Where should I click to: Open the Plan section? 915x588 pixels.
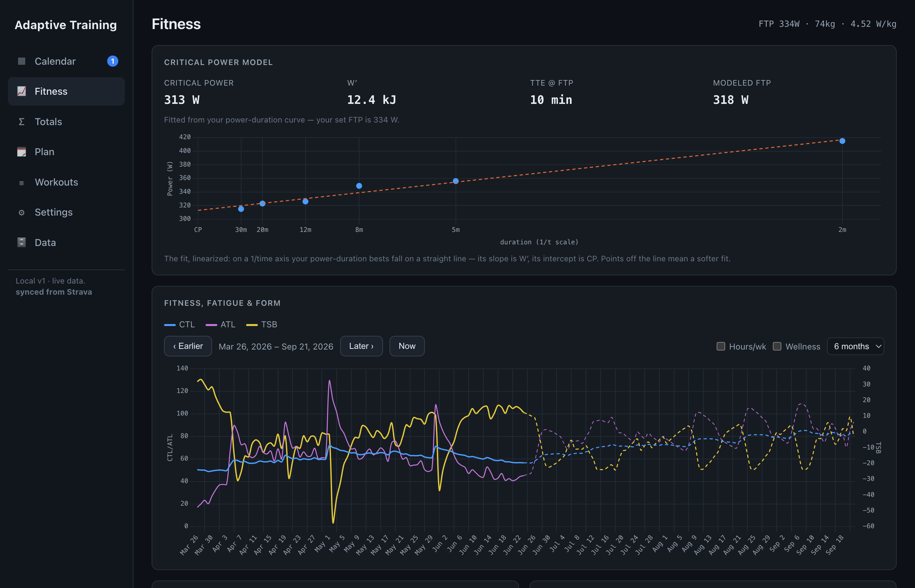(66, 152)
